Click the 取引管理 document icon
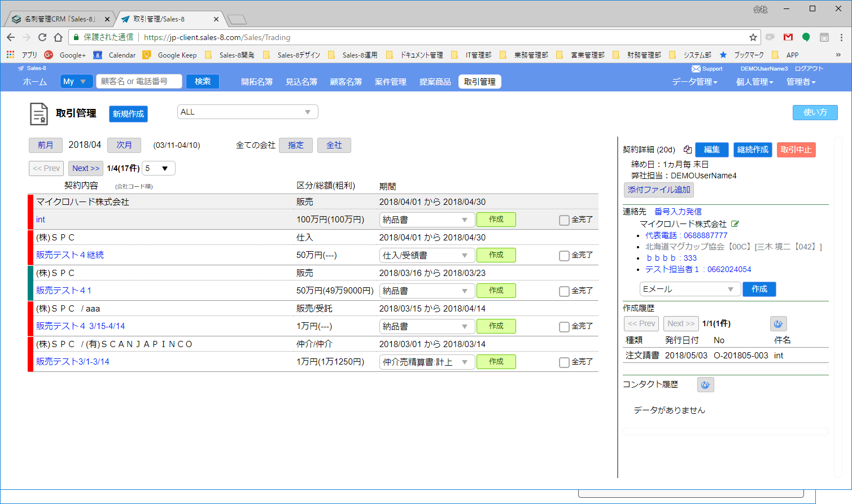This screenshot has height=504, width=852. pyautogui.click(x=39, y=113)
